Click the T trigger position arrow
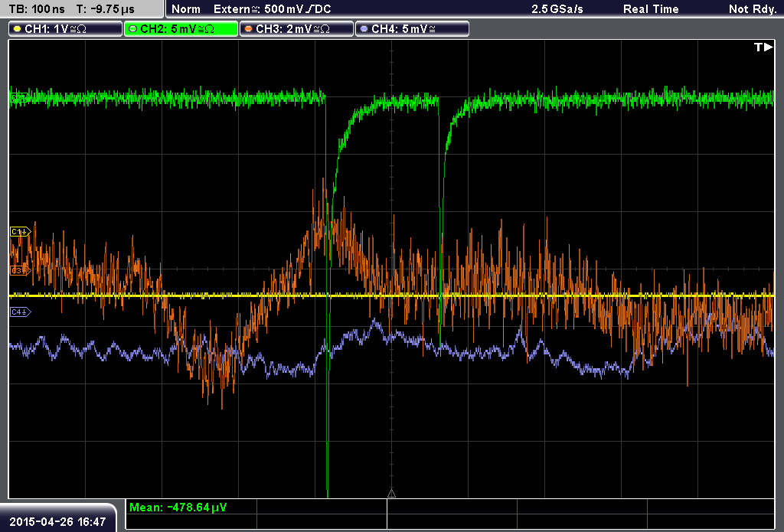The width and height of the screenshot is (784, 532). click(763, 47)
